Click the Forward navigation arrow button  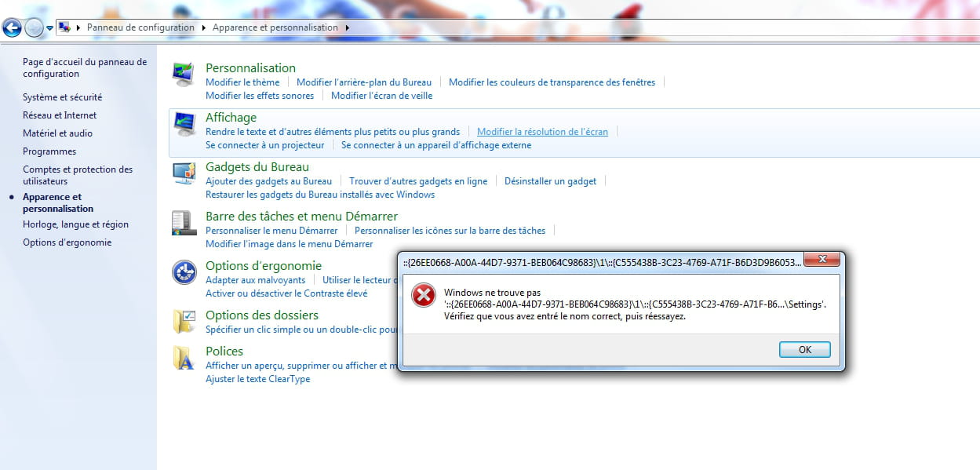pos(34,28)
